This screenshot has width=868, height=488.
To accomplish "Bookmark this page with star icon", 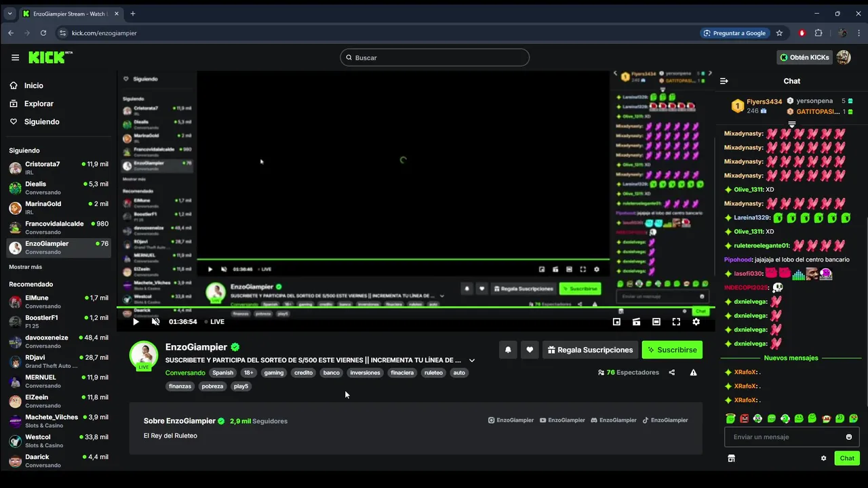I will click(779, 33).
